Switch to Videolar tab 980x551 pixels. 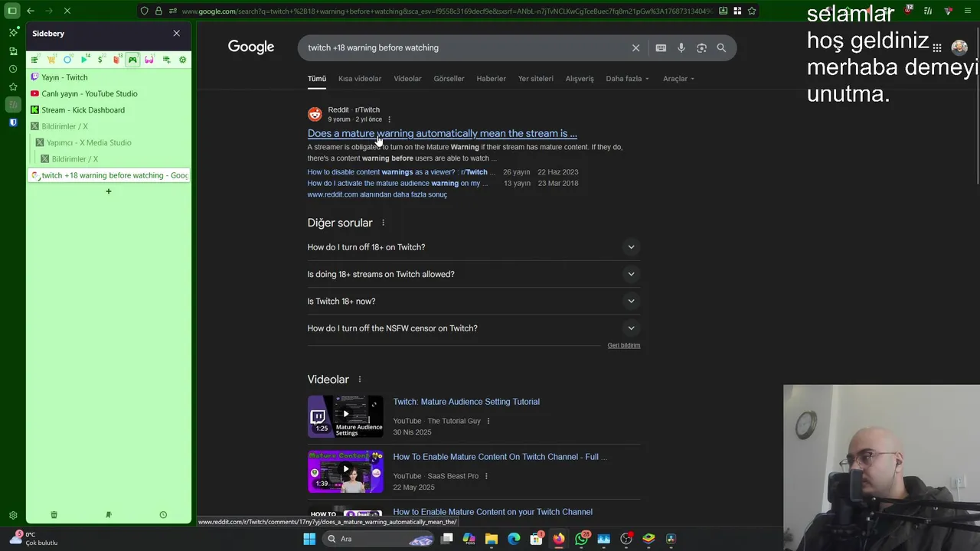click(x=407, y=78)
